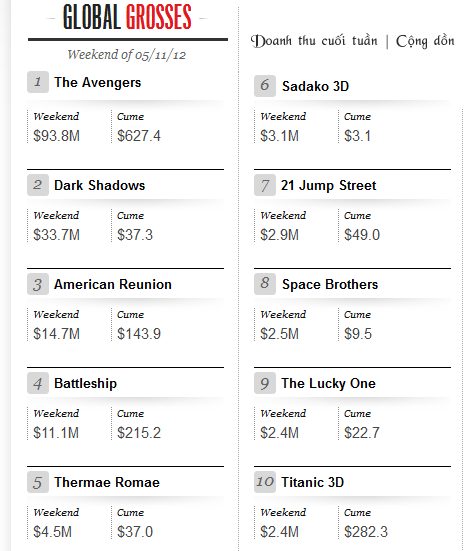Open Dark Shadows movie title
The height and width of the screenshot is (551, 468).
coord(99,185)
